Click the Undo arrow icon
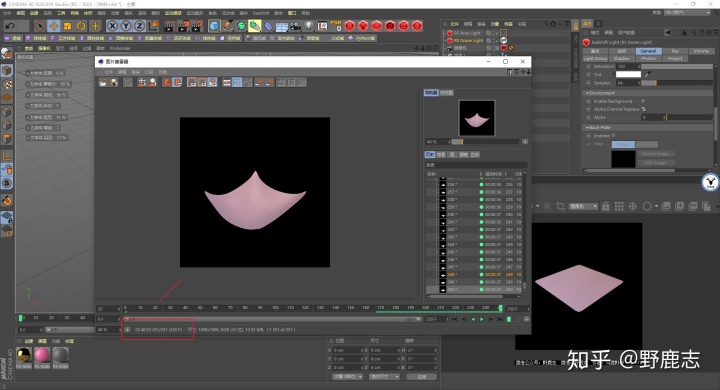This screenshot has width=720, height=390. coord(10,26)
